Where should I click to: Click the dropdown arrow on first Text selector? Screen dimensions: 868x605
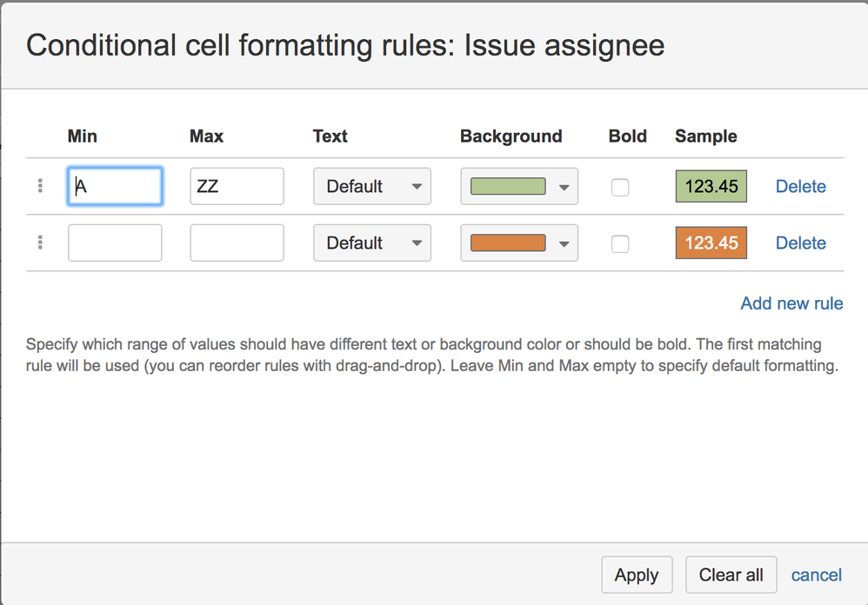pyautogui.click(x=417, y=186)
